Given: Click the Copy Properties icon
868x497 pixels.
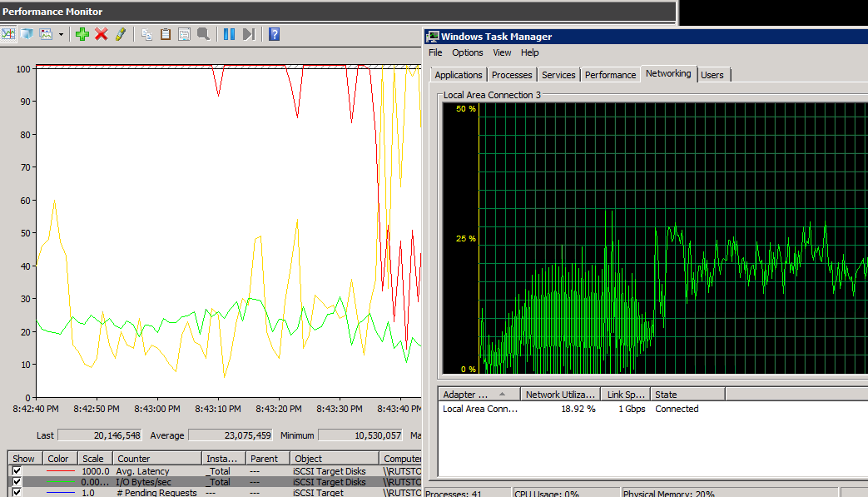Looking at the screenshot, I should click(146, 34).
